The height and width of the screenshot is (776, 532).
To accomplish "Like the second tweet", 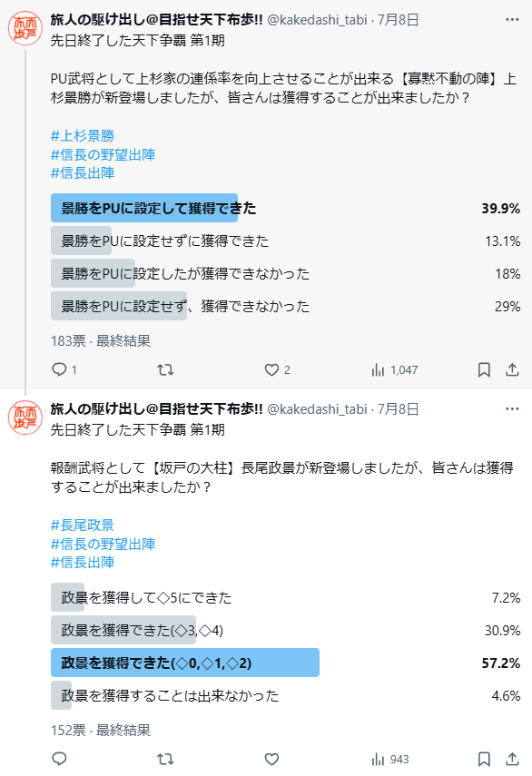I will 271,759.
